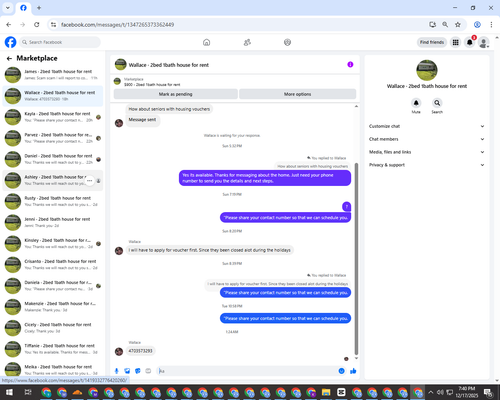500x400 pixels.
Task: Open Rusty conversation in list
Action: pyautogui.click(x=53, y=201)
